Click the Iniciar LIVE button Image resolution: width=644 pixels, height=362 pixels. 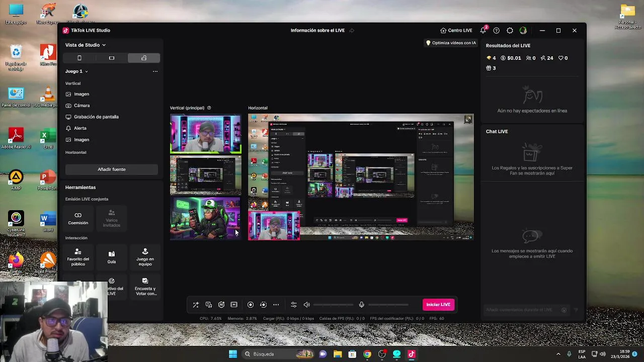(x=438, y=305)
